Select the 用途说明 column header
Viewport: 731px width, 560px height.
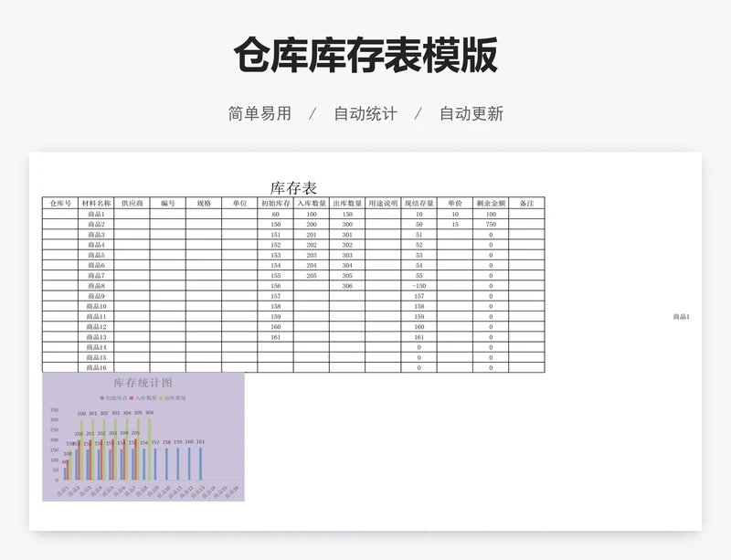(x=383, y=204)
